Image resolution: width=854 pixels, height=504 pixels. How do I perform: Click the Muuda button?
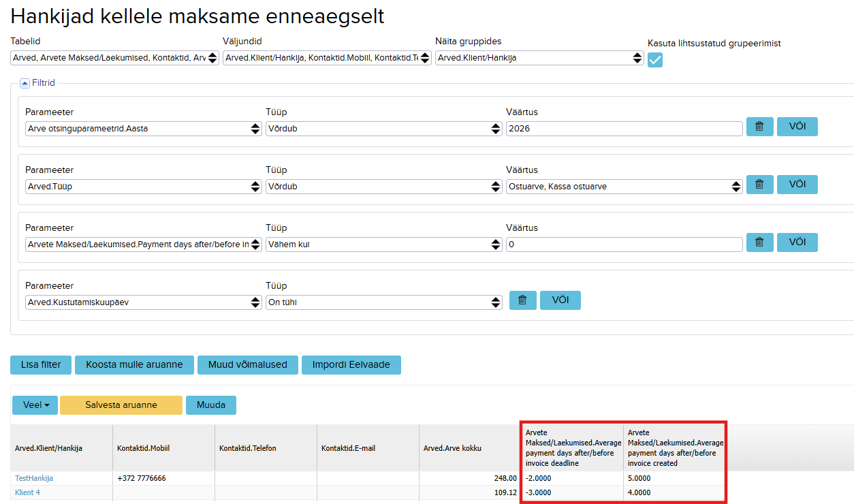click(211, 405)
